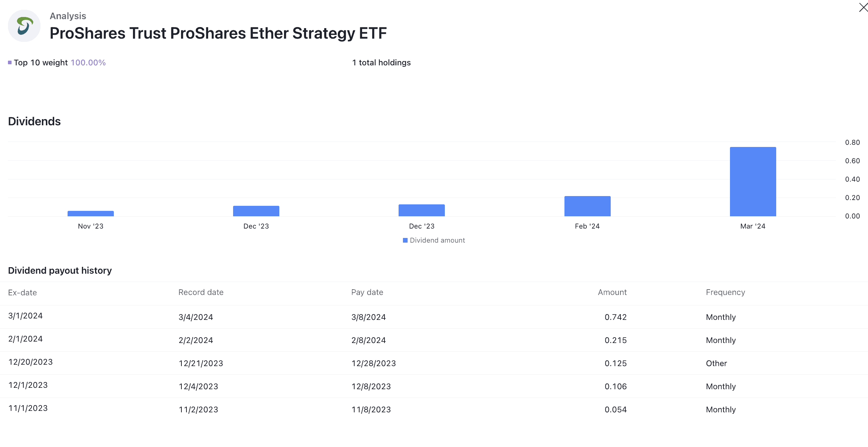
Task: Click the Dividend payout history heading
Action: click(x=60, y=270)
